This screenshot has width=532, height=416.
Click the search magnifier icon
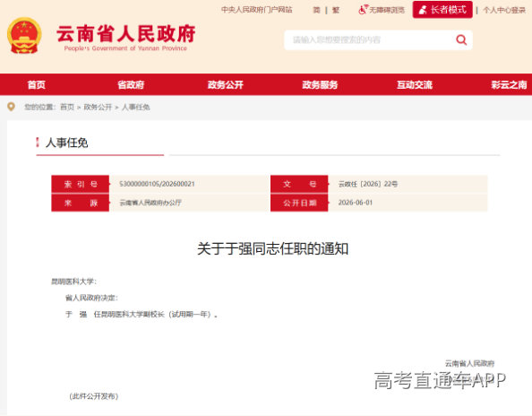(x=461, y=40)
